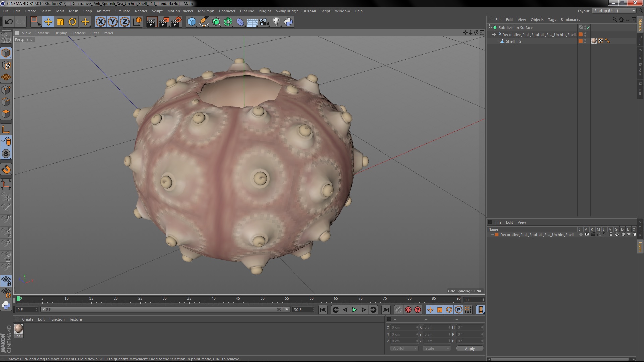Screen dimensions: 644x362
Task: Open the Takes side tab
Action: [640, 40]
